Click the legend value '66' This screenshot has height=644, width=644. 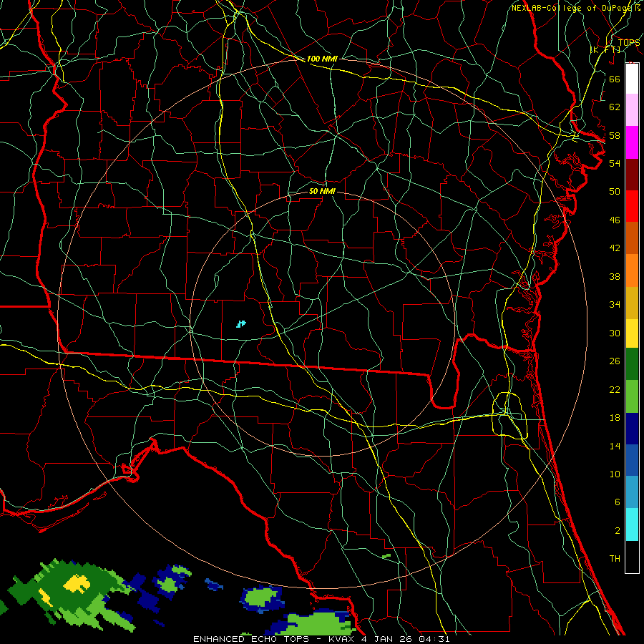(615, 79)
